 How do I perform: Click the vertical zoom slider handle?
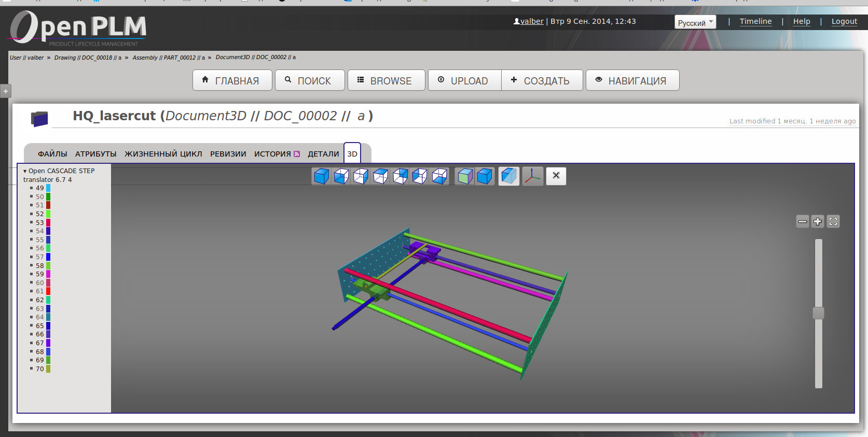(x=818, y=313)
